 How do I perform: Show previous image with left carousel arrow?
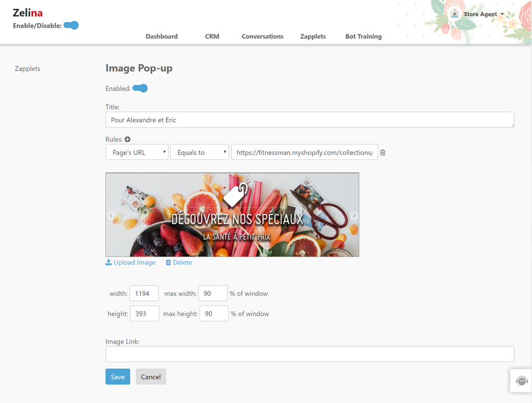[x=111, y=216]
